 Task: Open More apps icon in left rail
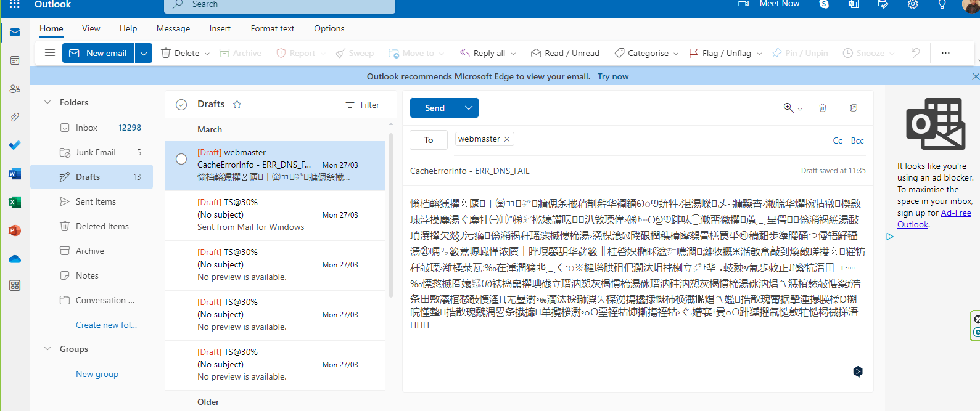coord(15,285)
